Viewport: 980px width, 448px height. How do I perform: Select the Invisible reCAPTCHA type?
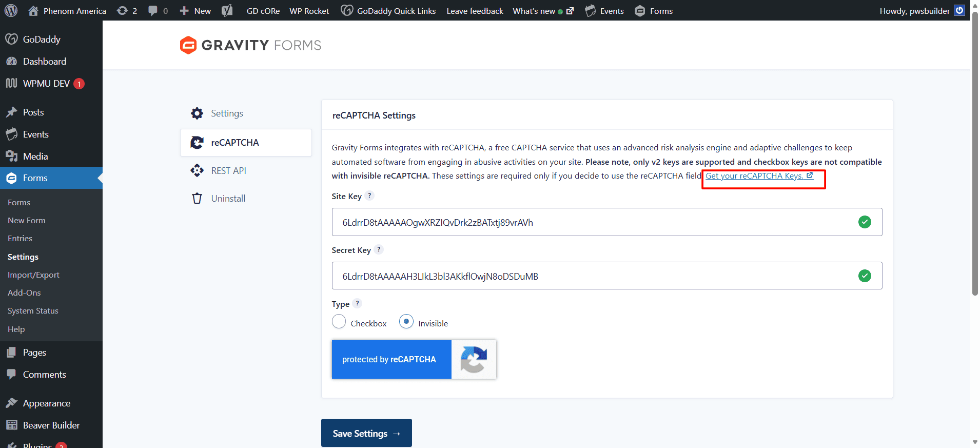point(406,322)
